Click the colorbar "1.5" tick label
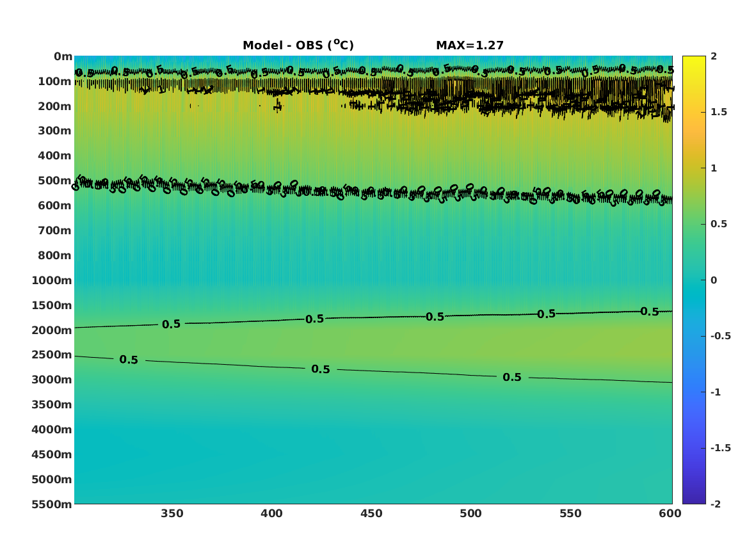Viewport: 747px width, 560px height. coord(719,112)
